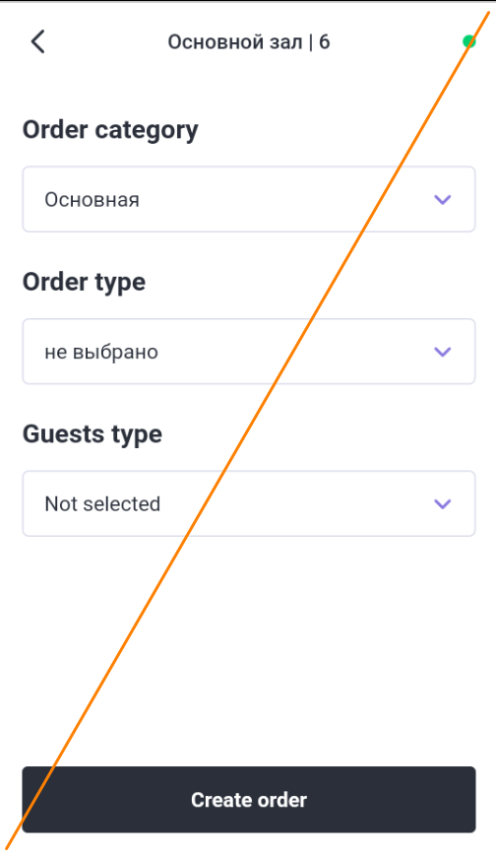Click the green connection status dot

click(x=469, y=41)
